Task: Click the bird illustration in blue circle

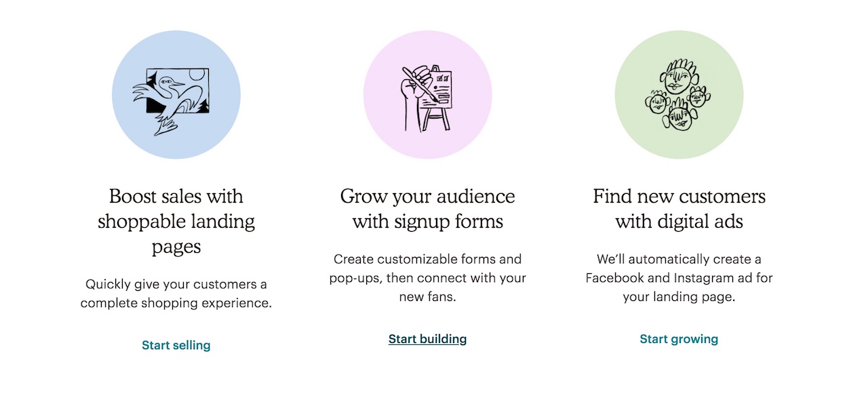Action: click(171, 102)
